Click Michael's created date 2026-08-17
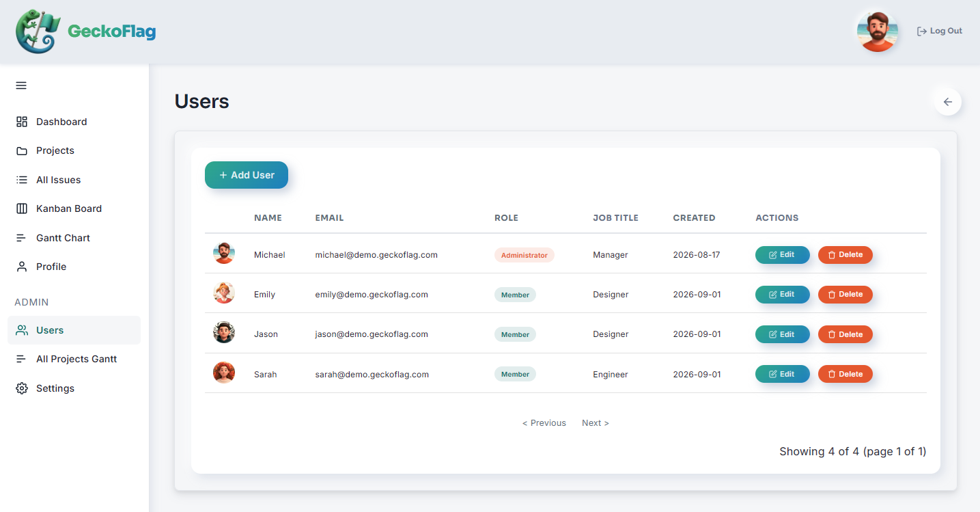 (x=697, y=255)
